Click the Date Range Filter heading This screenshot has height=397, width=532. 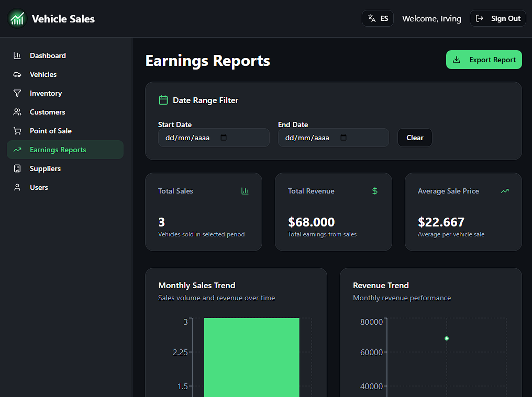205,100
